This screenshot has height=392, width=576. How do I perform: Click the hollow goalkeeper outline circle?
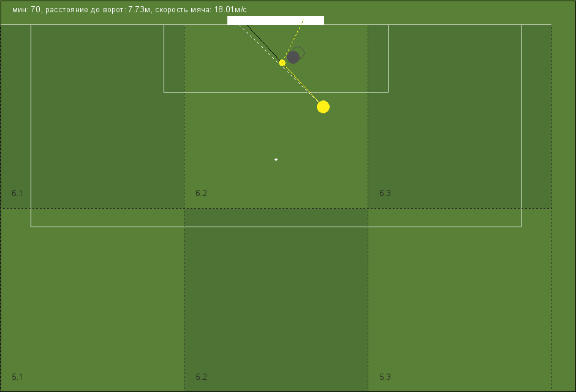pos(298,53)
